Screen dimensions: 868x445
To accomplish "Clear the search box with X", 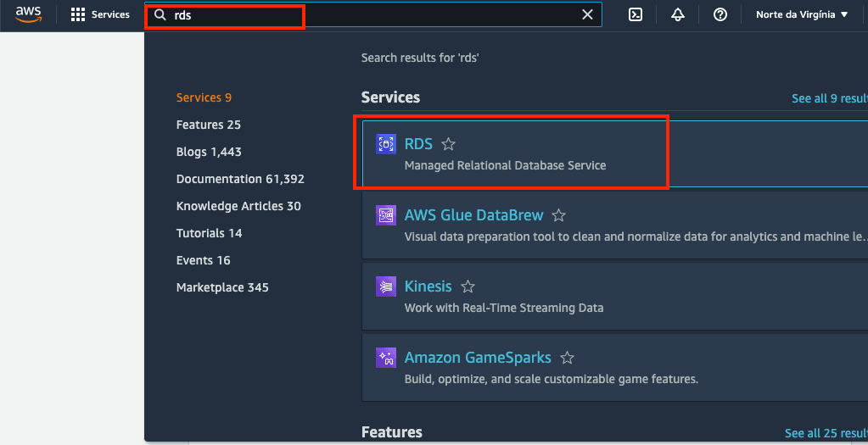I will pyautogui.click(x=587, y=14).
